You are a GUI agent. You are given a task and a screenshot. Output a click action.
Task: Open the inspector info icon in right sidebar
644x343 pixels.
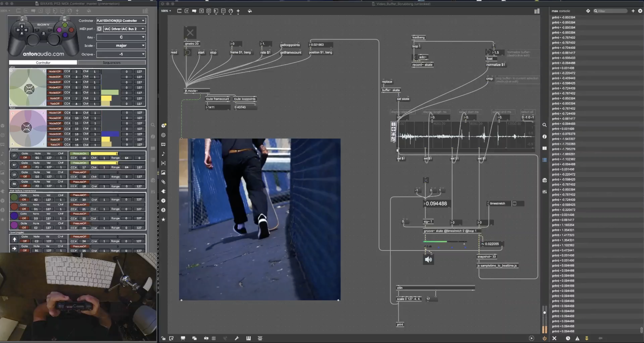click(x=544, y=137)
